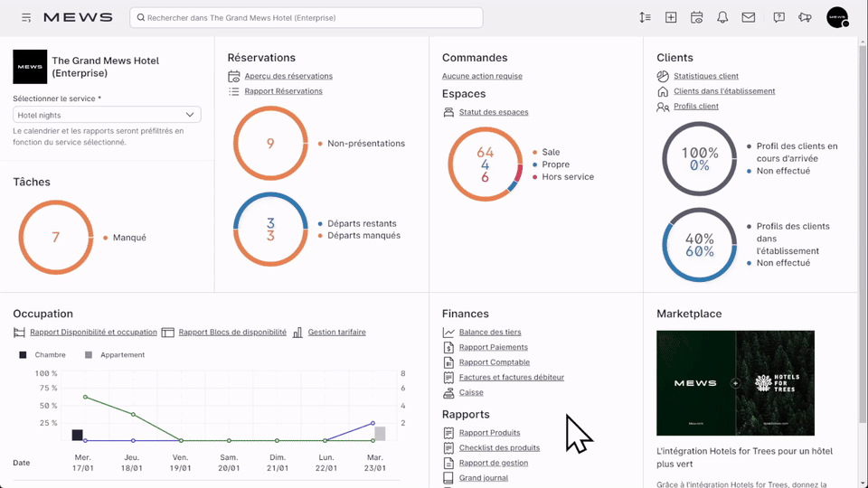The width and height of the screenshot is (868, 488).
Task: Open Rapport Paiements link
Action: 494,347
